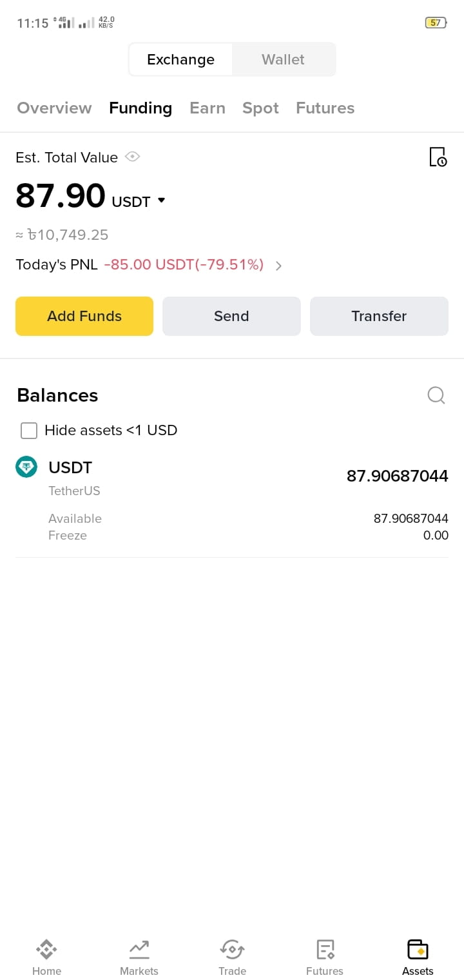Image resolution: width=464 pixels, height=980 pixels.
Task: Enable Hide assets <1 USD checkbox
Action: [29, 430]
